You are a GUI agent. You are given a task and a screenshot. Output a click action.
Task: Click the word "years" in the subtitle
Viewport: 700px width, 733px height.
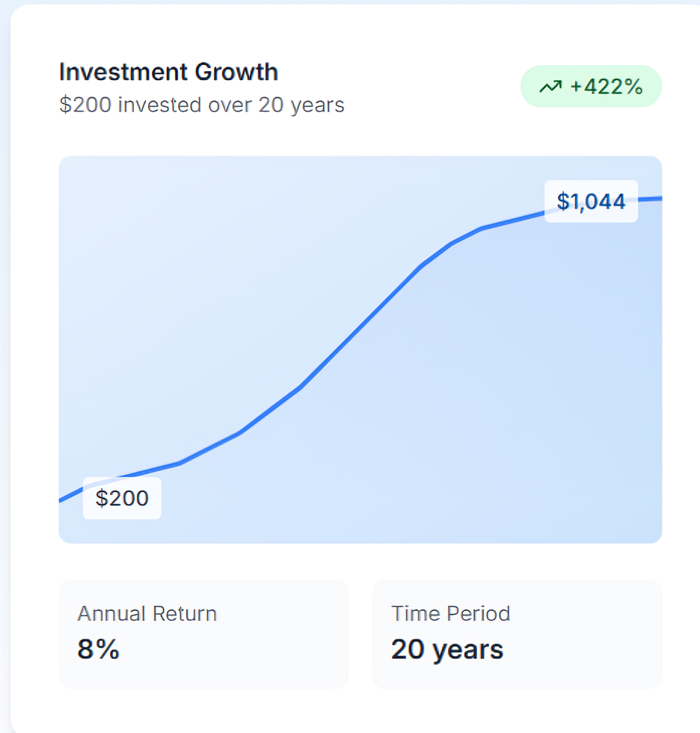pyautogui.click(x=319, y=105)
